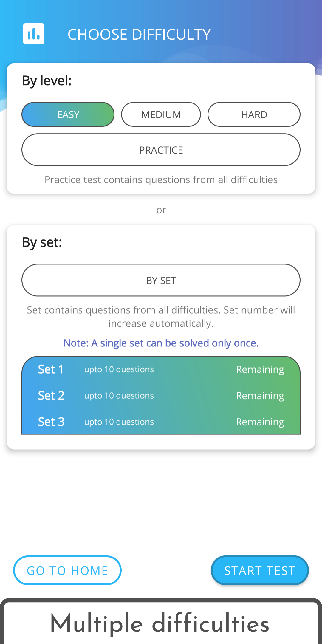Tap the CHOOSE DIFFICULTY header title
Viewport: 322px width, 644px height.
tap(139, 34)
